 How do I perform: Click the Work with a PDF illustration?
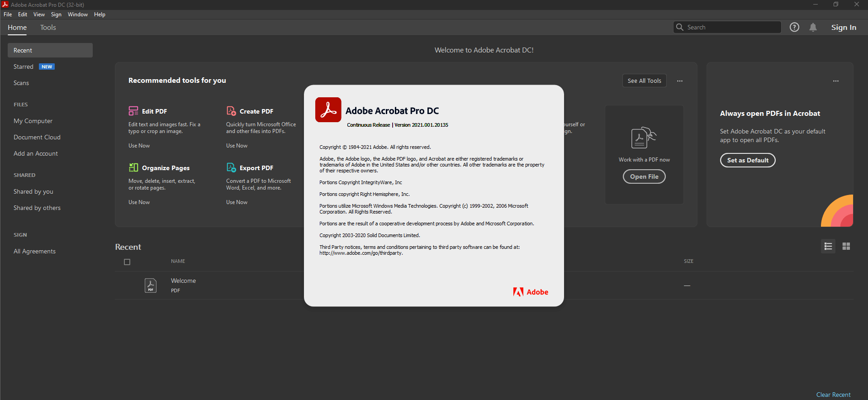(x=644, y=138)
